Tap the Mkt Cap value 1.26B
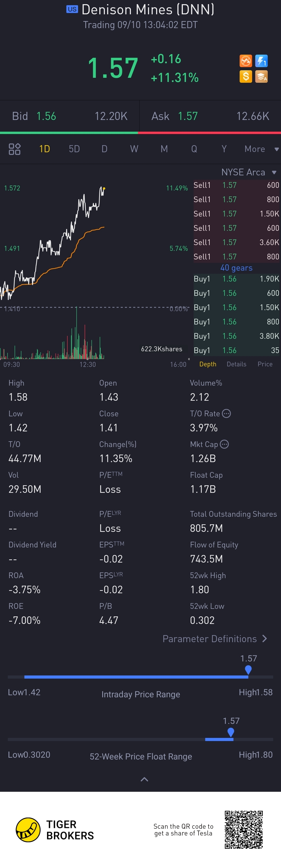The height and width of the screenshot is (868, 281). [203, 459]
